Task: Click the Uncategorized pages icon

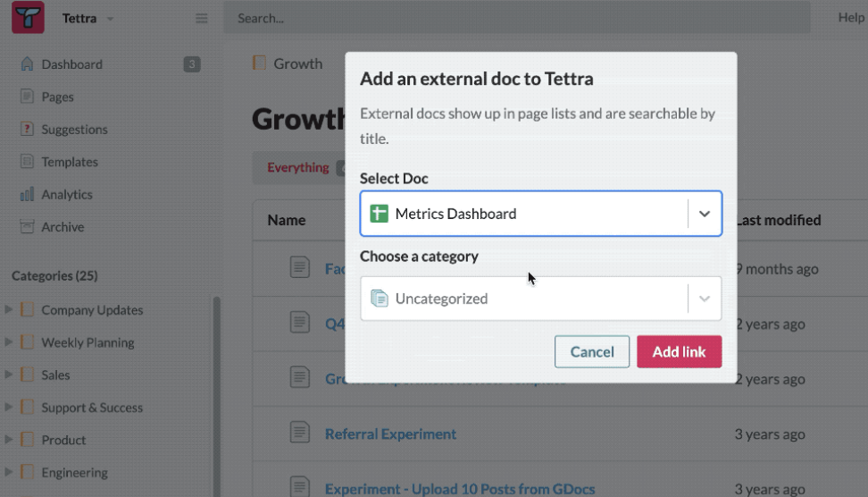Action: point(380,298)
